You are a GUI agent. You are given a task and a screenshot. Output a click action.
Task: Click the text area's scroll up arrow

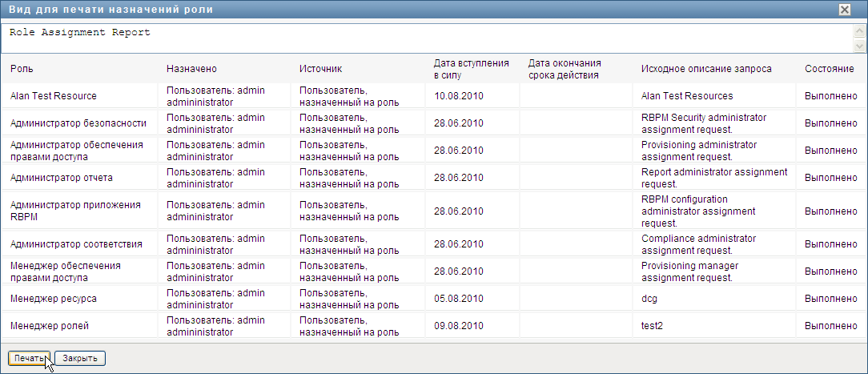tap(860, 31)
